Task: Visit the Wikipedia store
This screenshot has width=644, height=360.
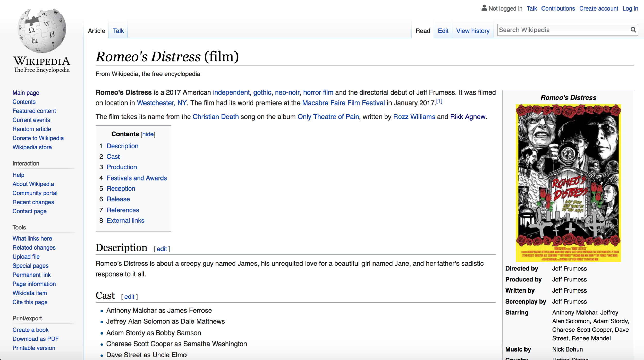Action: [x=32, y=147]
